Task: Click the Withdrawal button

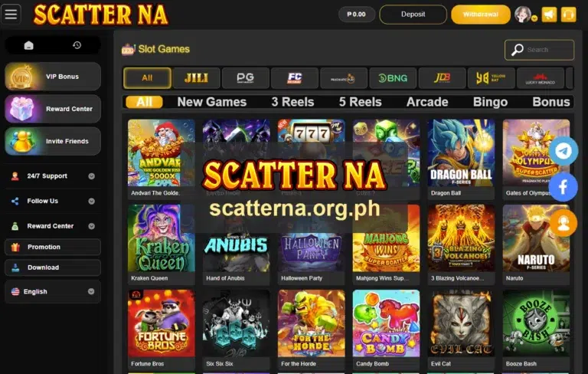Action: (x=481, y=15)
